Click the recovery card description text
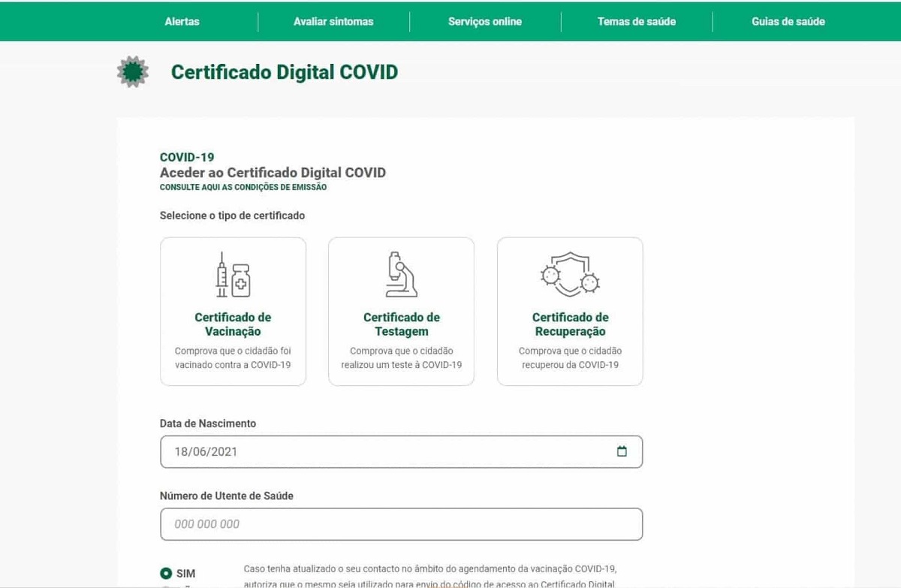Image resolution: width=901 pixels, height=588 pixels. (x=570, y=358)
